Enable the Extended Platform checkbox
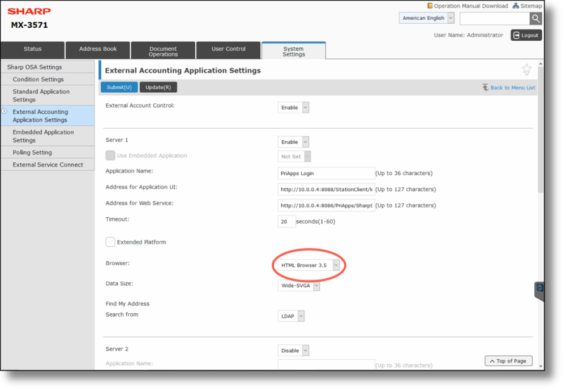The width and height of the screenshot is (566, 392). click(110, 242)
